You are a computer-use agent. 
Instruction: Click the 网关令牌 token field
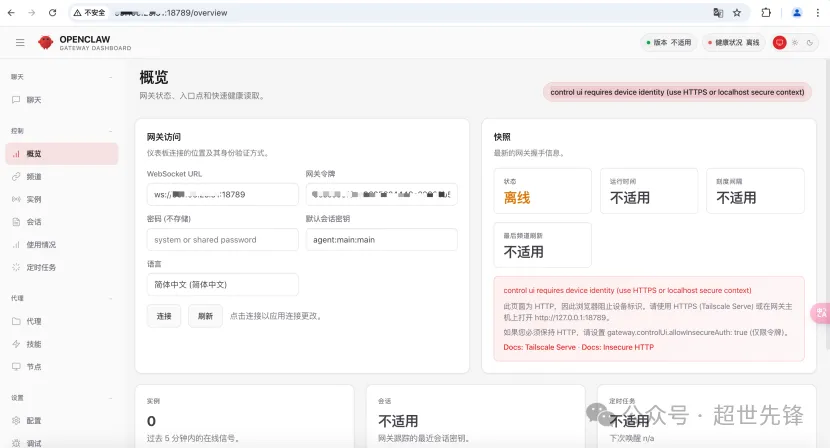pyautogui.click(x=382, y=194)
